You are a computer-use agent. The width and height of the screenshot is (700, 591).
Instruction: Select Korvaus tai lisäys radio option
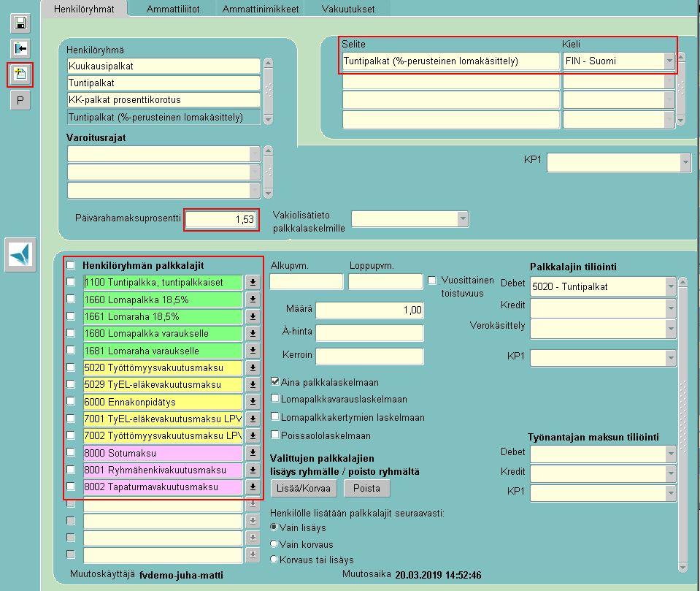click(274, 560)
